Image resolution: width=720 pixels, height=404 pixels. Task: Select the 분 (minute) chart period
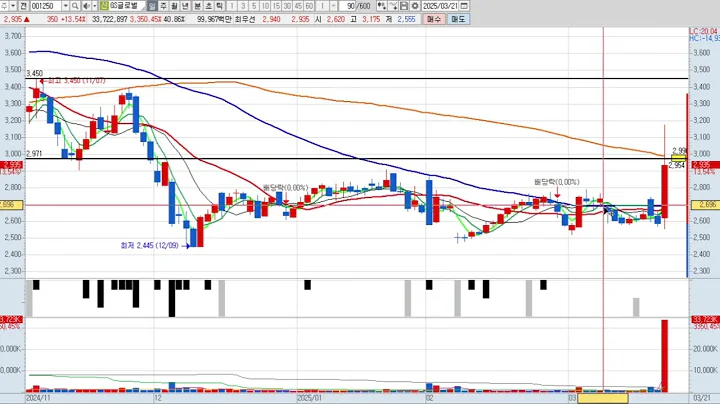(197, 6)
